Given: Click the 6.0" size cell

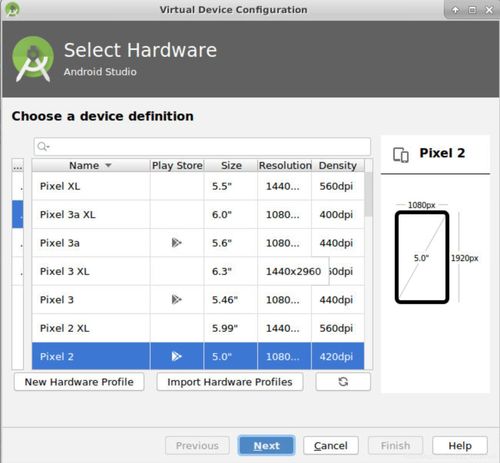Looking at the screenshot, I should click(231, 214).
